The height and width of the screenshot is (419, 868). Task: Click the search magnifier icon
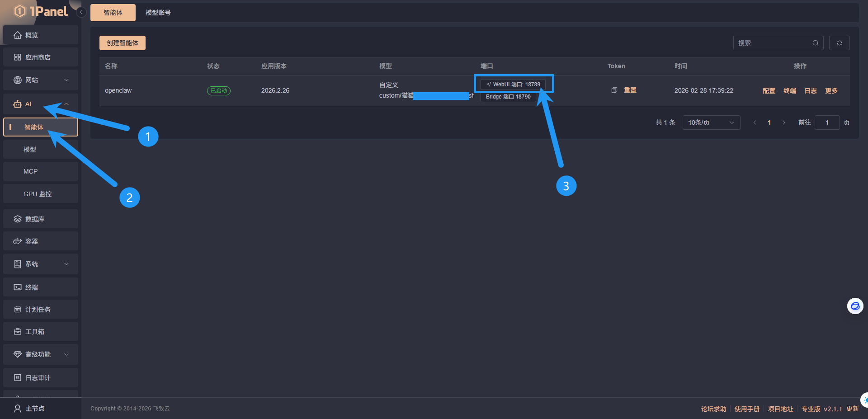(815, 43)
